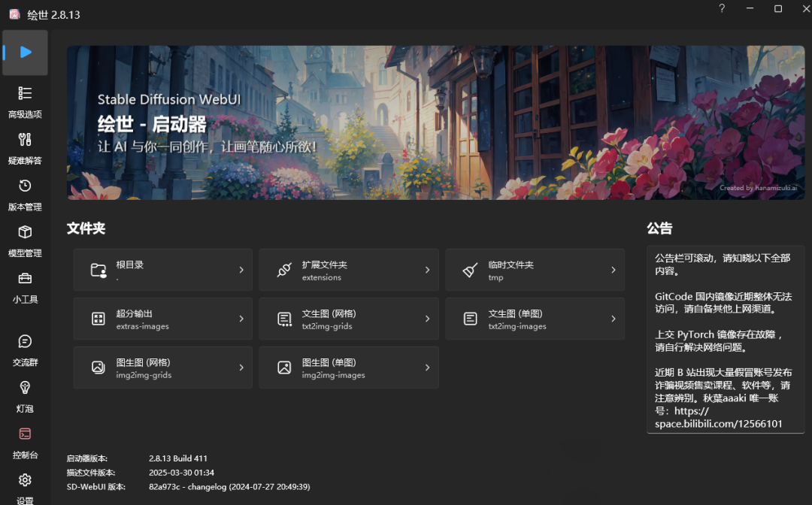Open 疑难解答 troubleshooting tools icon
812x505 pixels.
pyautogui.click(x=25, y=139)
